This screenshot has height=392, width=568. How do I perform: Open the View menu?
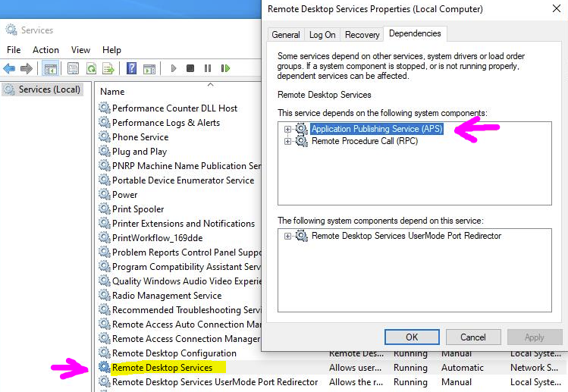[80, 50]
